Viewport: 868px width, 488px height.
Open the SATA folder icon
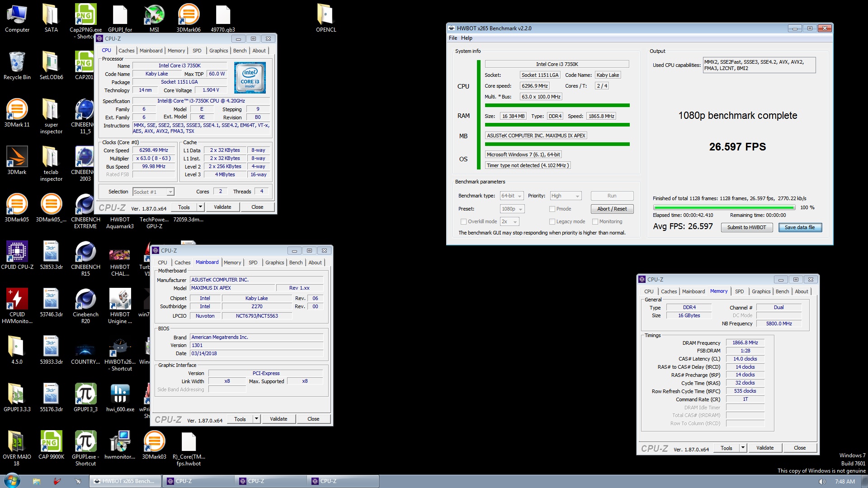[51, 19]
